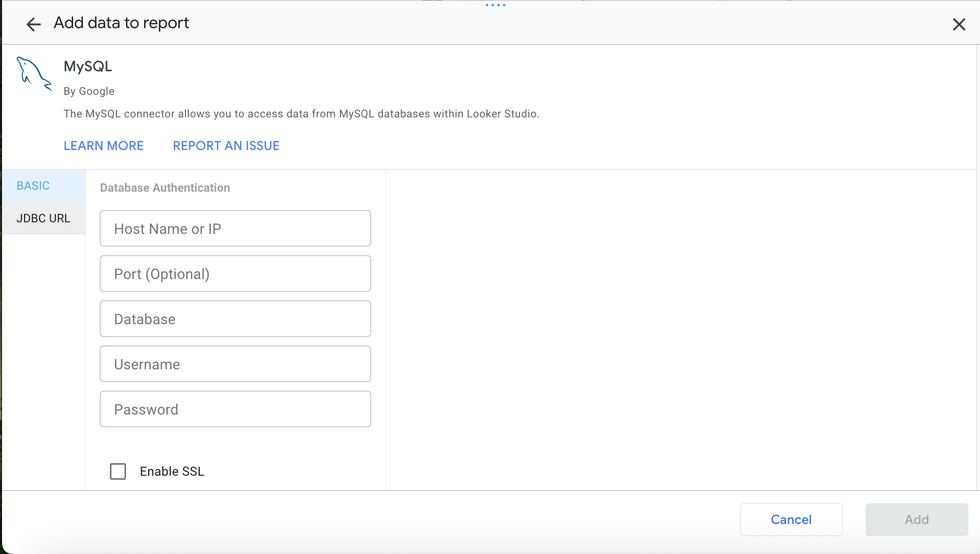Open the REPORT AN ISSUE link
Viewport: 980px width, 554px height.
click(226, 146)
